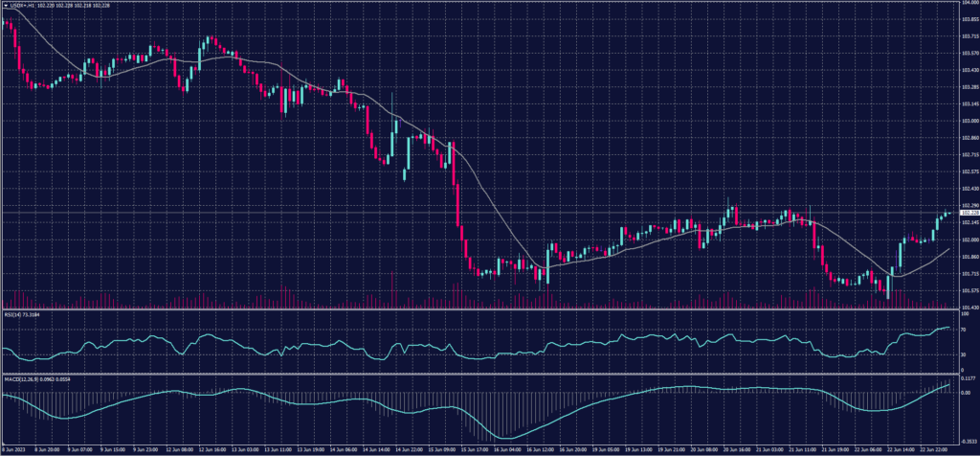Click the RSI 70 level label
Image resolution: width=980 pixels, height=456 pixels.
point(963,330)
